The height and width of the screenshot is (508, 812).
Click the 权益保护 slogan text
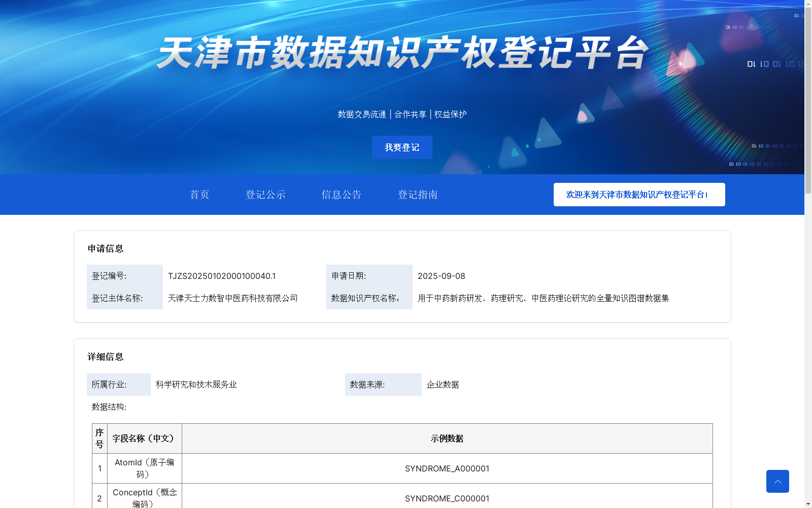(x=451, y=114)
